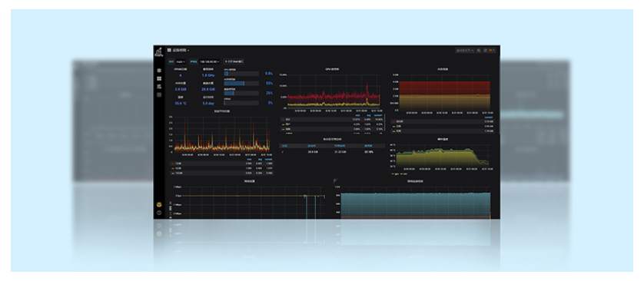Sort load legend by max column
Screen dimensions: 644x281
tap(249, 159)
